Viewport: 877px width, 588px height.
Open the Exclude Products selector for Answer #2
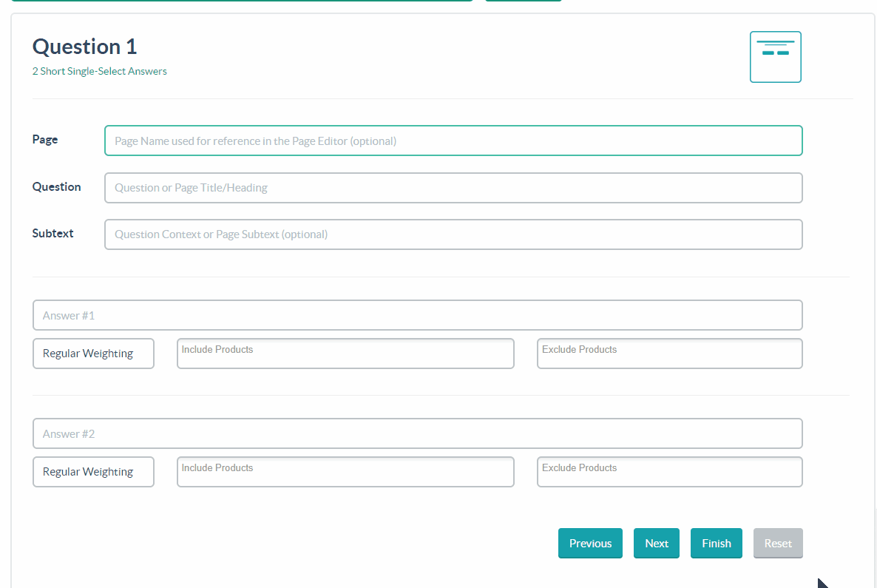669,472
